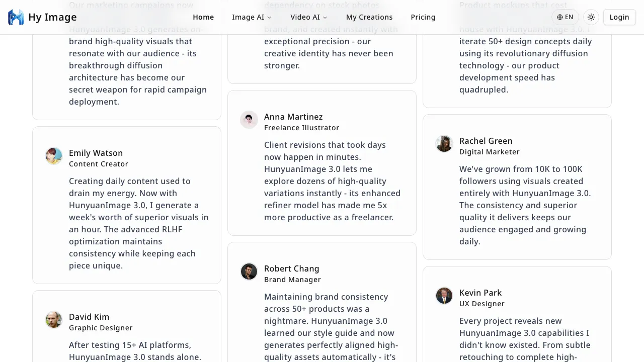This screenshot has height=362, width=644.
Task: Click the Hy Image logo icon
Action: click(x=16, y=17)
